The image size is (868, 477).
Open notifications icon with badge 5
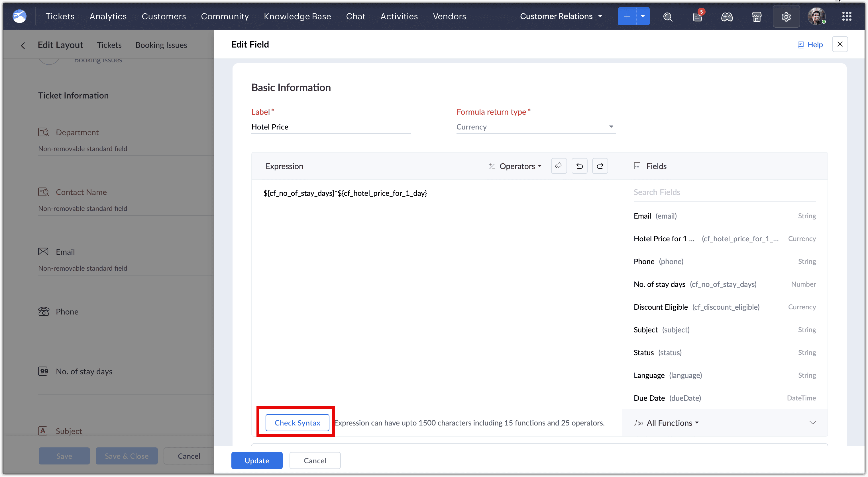click(x=697, y=17)
